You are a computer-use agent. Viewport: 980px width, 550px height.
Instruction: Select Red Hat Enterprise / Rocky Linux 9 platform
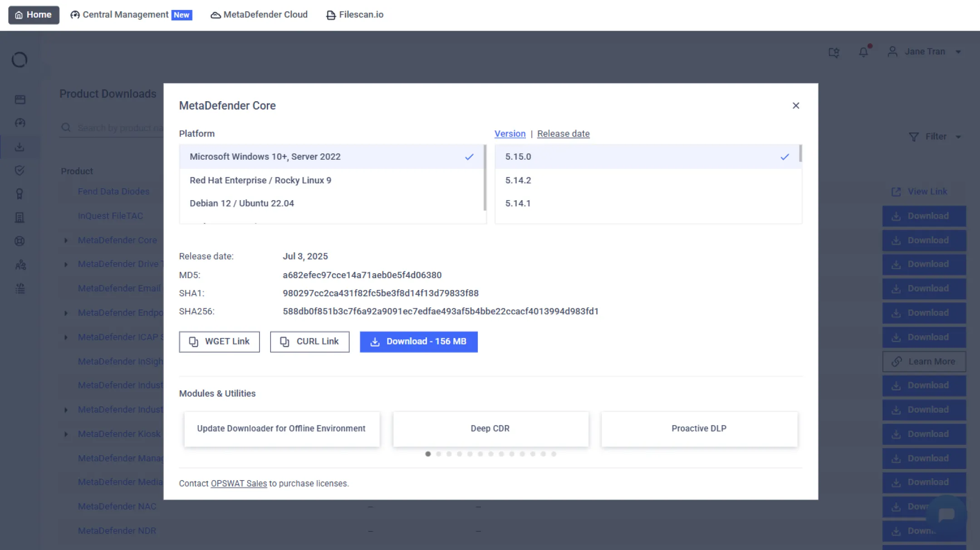[x=260, y=180]
